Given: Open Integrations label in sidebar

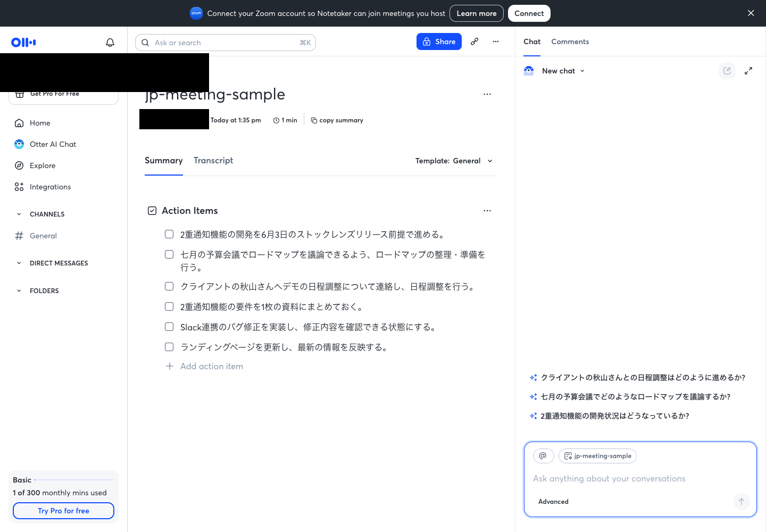Looking at the screenshot, I should click(x=51, y=187).
